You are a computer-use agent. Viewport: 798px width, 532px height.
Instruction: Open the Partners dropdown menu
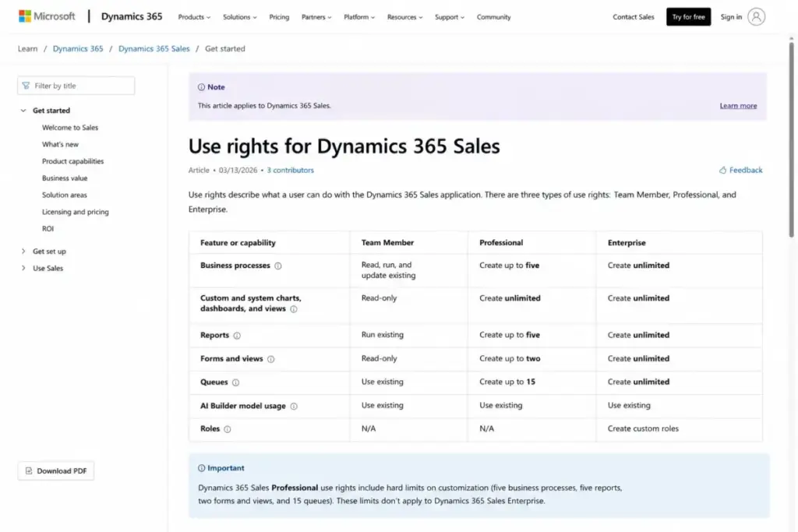point(316,17)
